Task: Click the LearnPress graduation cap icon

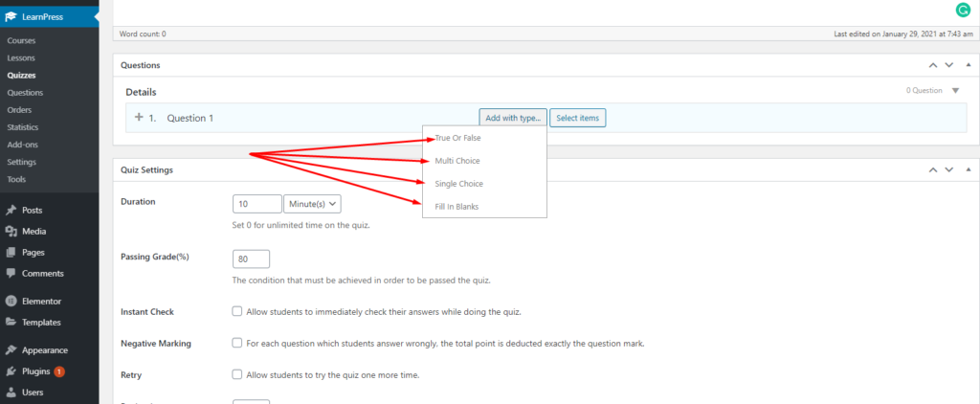Action: (x=11, y=14)
